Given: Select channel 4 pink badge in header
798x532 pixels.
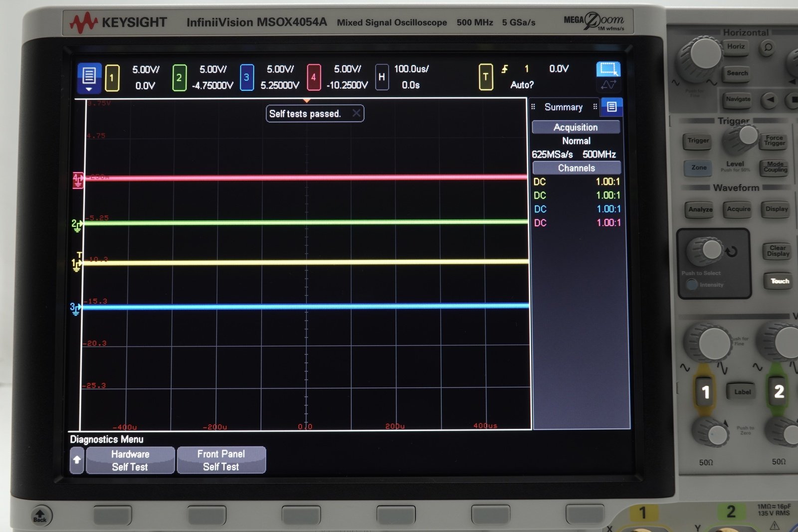Looking at the screenshot, I should 314,77.
